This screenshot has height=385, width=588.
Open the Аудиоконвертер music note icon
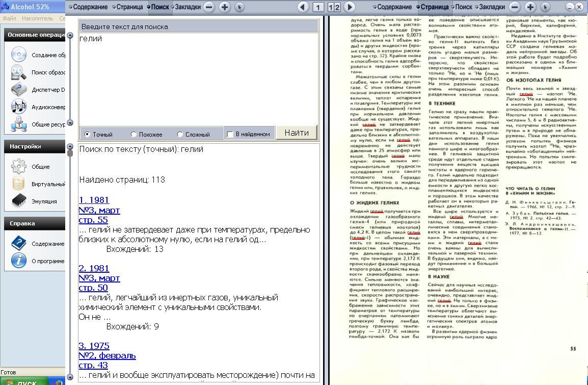(18, 107)
